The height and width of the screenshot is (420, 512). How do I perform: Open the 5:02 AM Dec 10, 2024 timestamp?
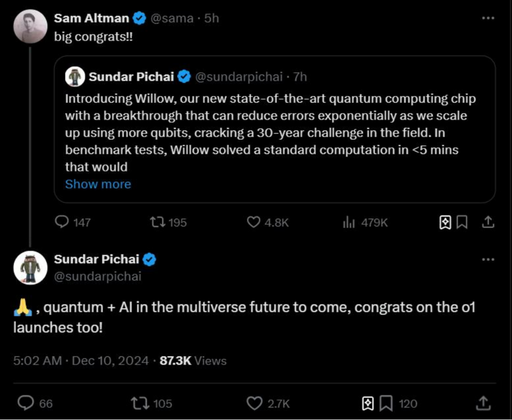coord(81,361)
